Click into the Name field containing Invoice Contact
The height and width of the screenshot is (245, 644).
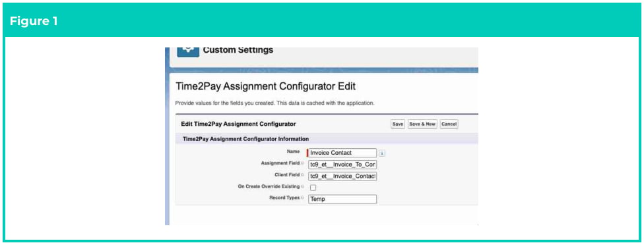342,153
